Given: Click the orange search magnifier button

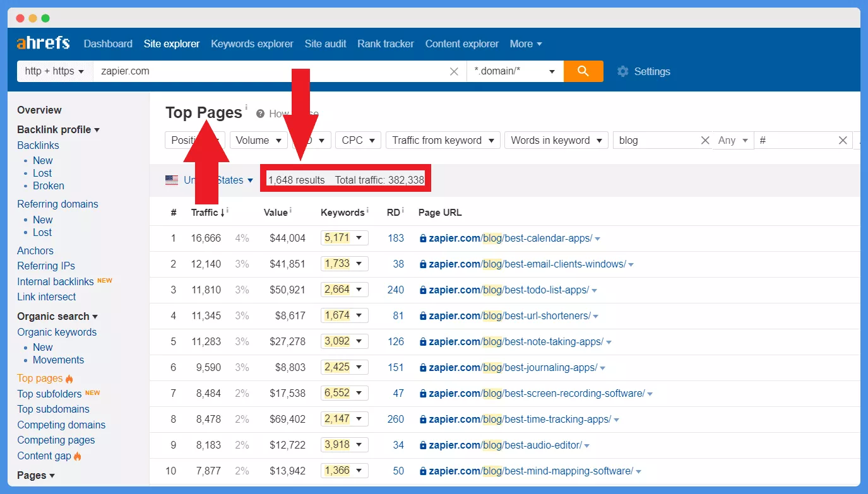Looking at the screenshot, I should [x=583, y=71].
